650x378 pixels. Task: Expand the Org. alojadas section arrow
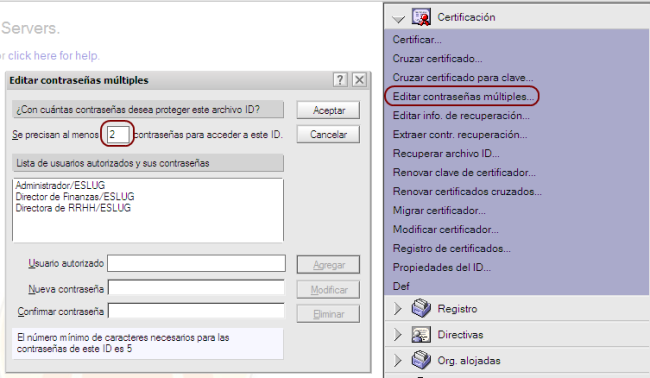click(x=398, y=360)
